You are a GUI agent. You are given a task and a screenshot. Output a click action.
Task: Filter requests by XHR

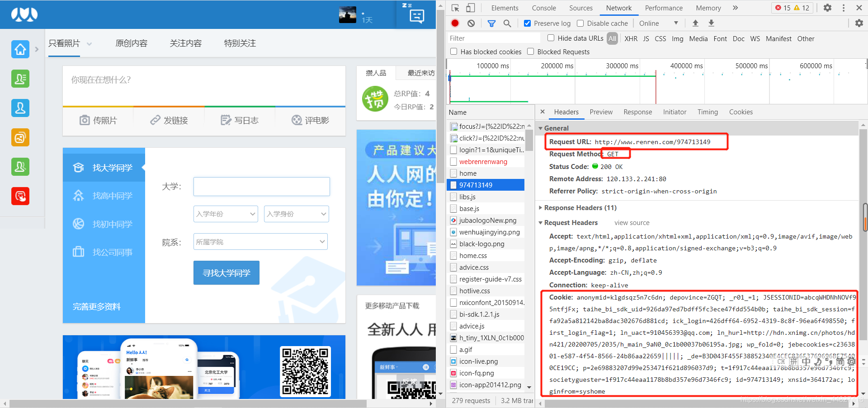631,39
